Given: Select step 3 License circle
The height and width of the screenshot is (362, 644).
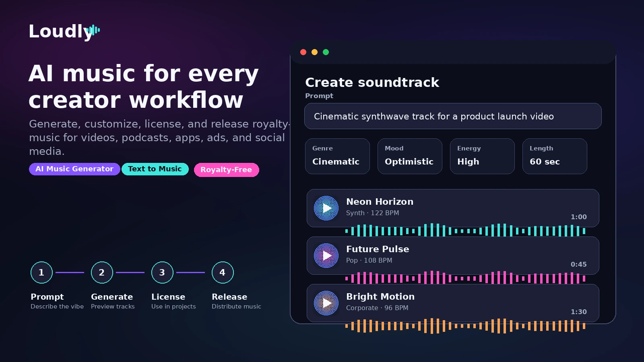Looking at the screenshot, I should click(x=162, y=272).
